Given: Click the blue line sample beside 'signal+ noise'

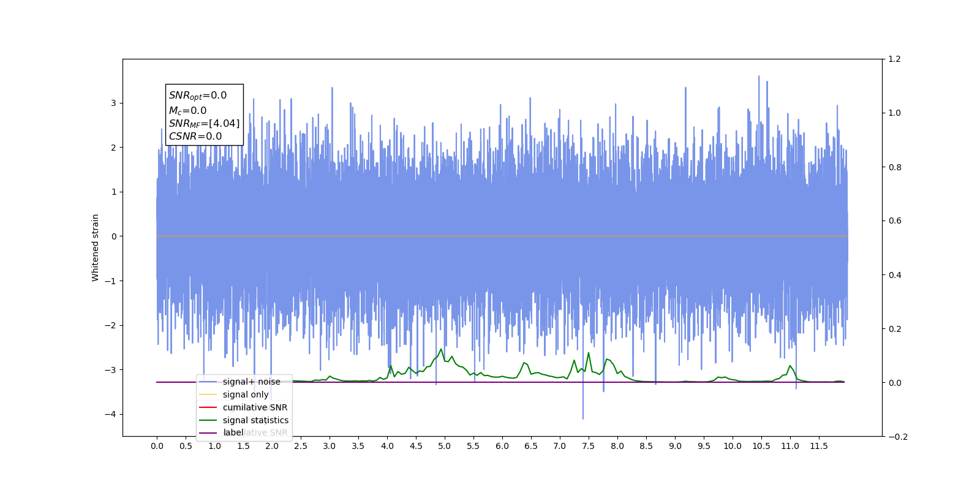Looking at the screenshot, I should point(208,382).
